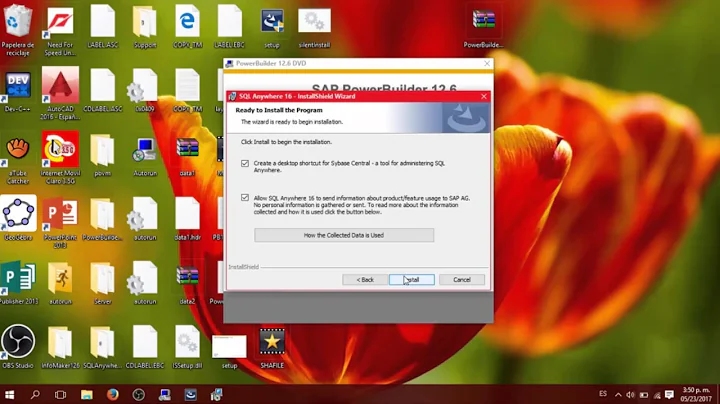720x404 pixels.
Task: Select the SHAFILE video icon
Action: (272, 348)
